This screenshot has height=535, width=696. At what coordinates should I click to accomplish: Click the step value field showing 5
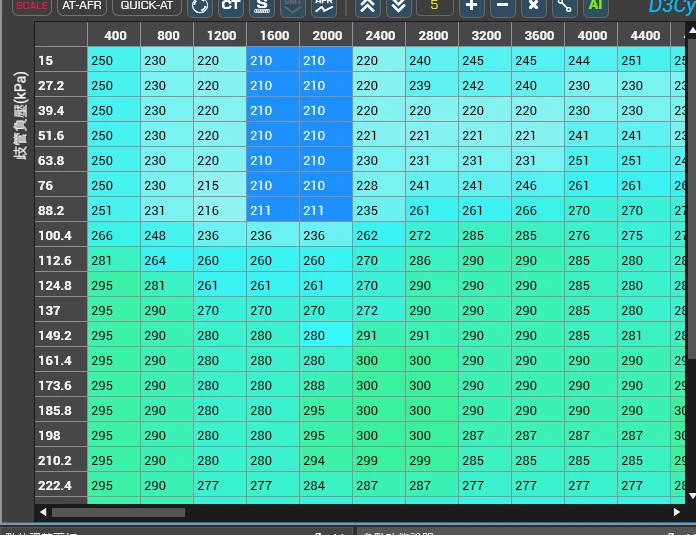click(435, 6)
